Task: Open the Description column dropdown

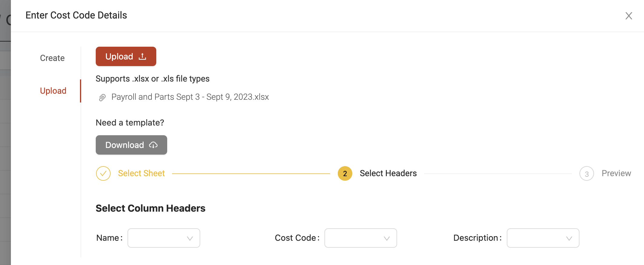Action: [543, 238]
